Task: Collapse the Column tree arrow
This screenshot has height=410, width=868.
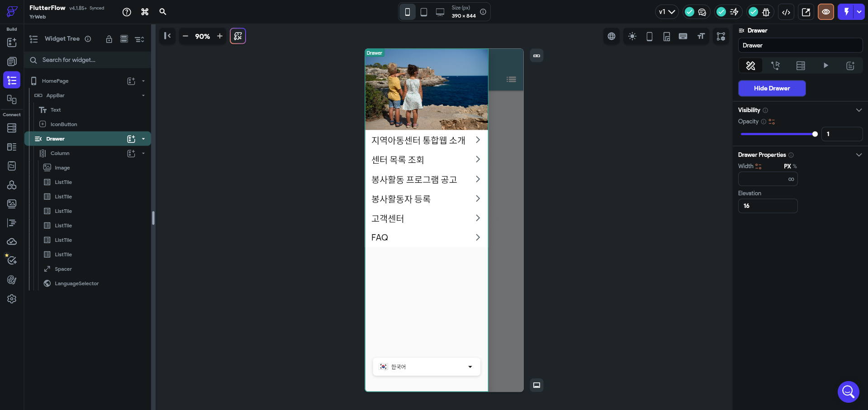Action: click(x=143, y=153)
